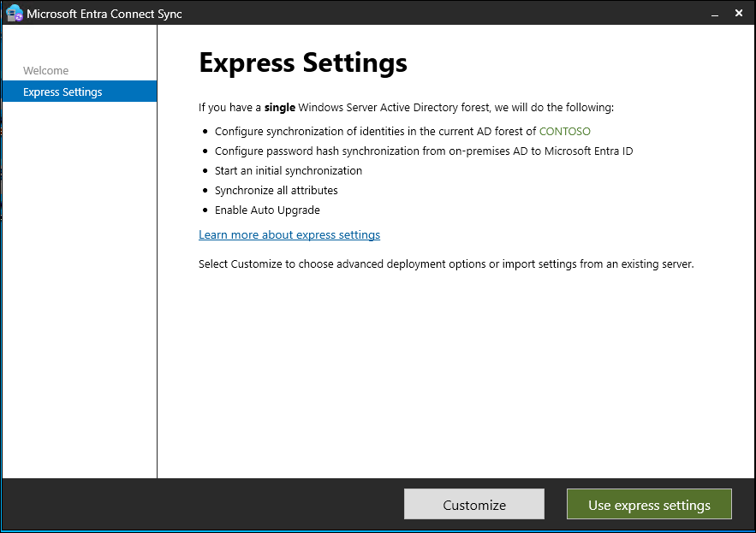756x533 pixels.
Task: Click the Synchronize all attributes bullet
Action: pos(277,191)
